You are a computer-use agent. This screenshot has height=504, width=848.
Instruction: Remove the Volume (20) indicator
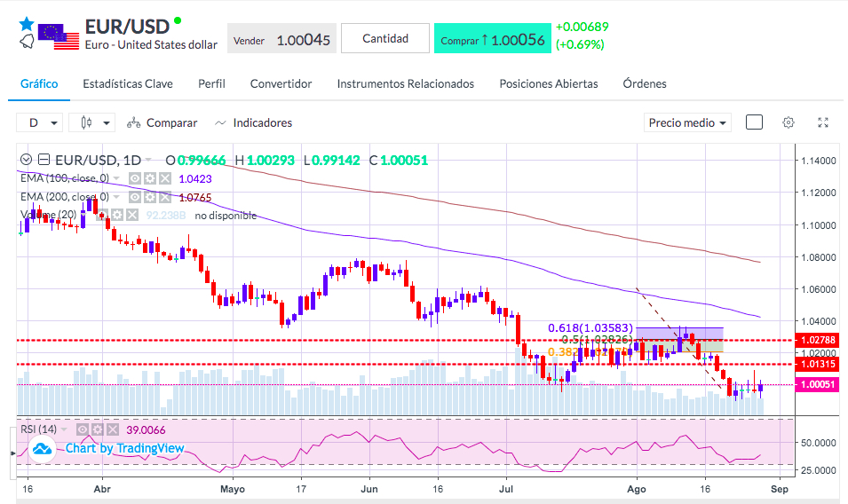click(132, 216)
